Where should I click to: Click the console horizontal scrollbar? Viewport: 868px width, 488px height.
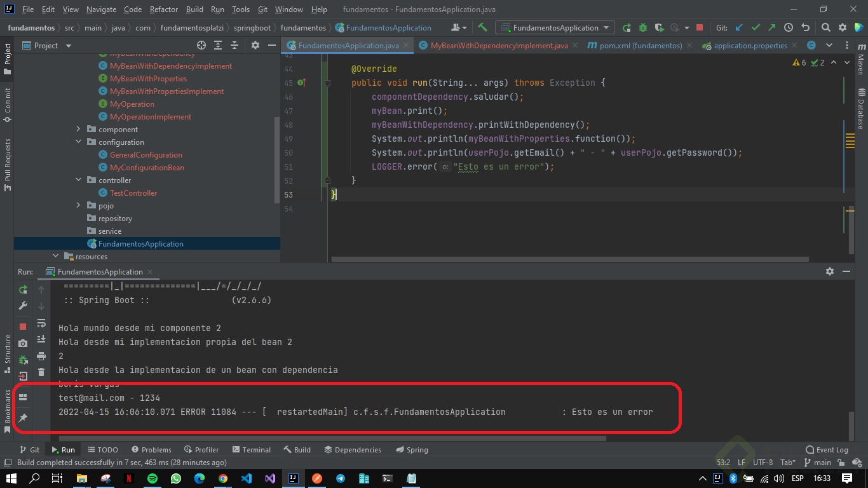point(330,438)
